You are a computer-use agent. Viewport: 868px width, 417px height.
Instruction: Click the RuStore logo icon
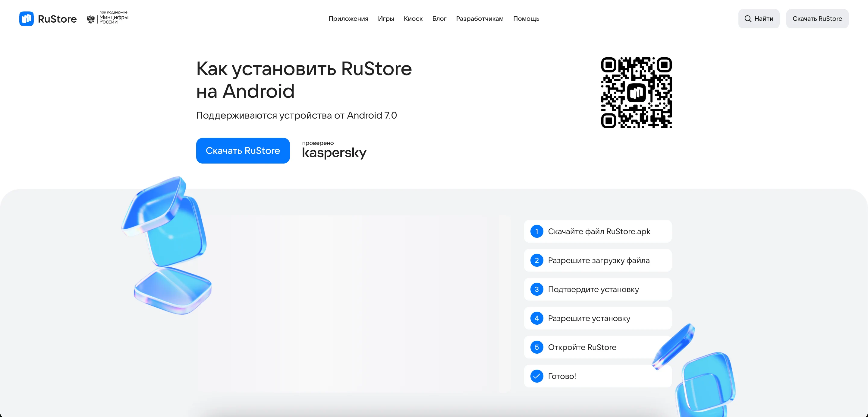tap(26, 18)
